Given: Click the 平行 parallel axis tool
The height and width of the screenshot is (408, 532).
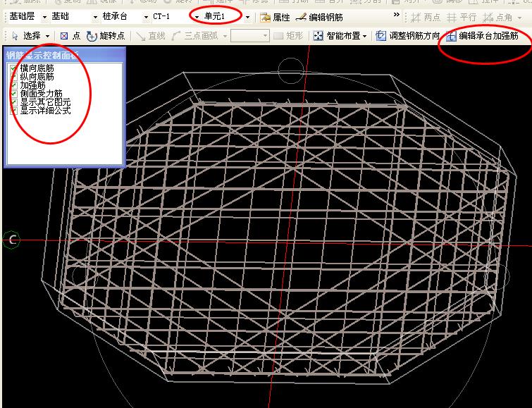Looking at the screenshot, I should 462,17.
